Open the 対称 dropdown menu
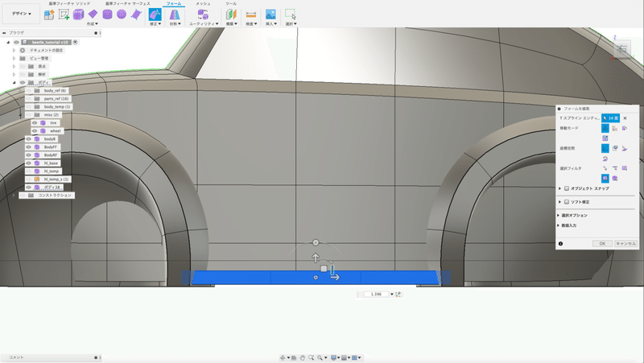Image resolution: width=644 pixels, height=363 pixels. 175,24
